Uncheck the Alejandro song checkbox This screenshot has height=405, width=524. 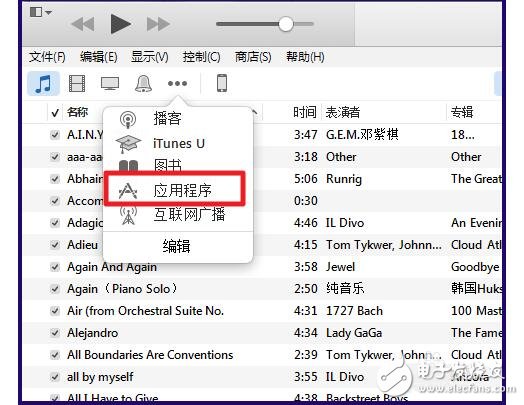(55, 333)
